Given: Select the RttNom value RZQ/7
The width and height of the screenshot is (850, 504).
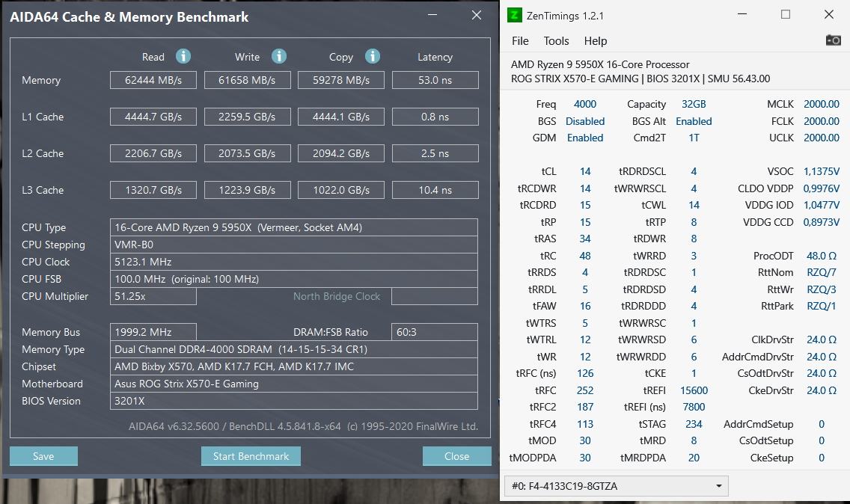Looking at the screenshot, I should click(822, 272).
